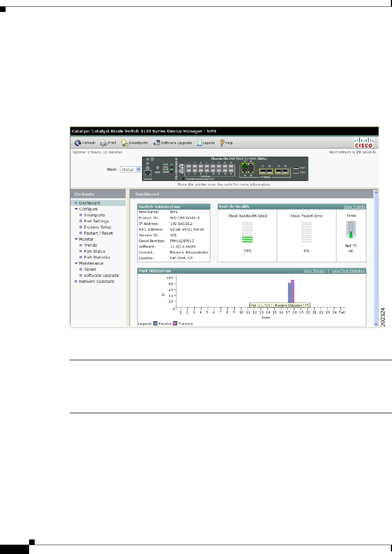
Task: Open Help from the toolbar
Action: [226, 143]
